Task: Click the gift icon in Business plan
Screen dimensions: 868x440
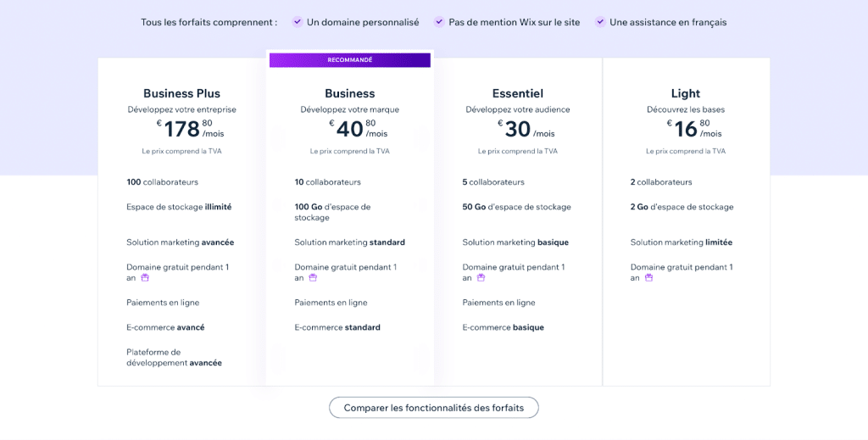Action: (313, 278)
